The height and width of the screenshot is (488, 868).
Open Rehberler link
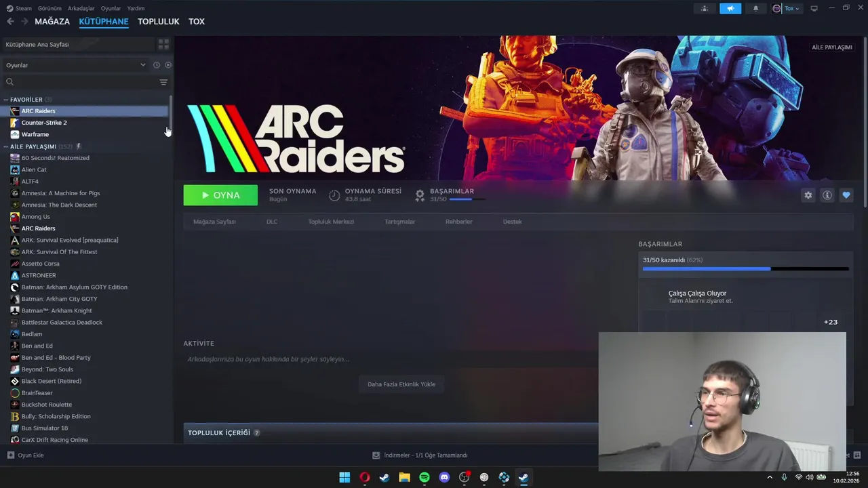(x=459, y=222)
